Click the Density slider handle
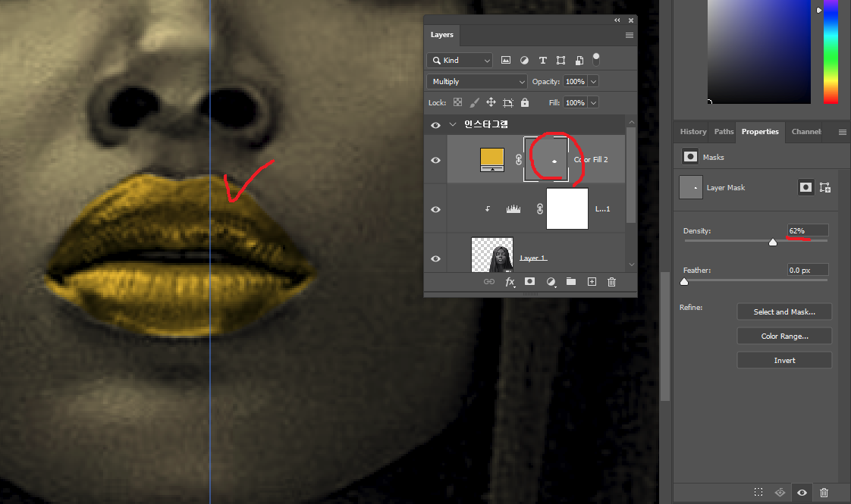 773,243
